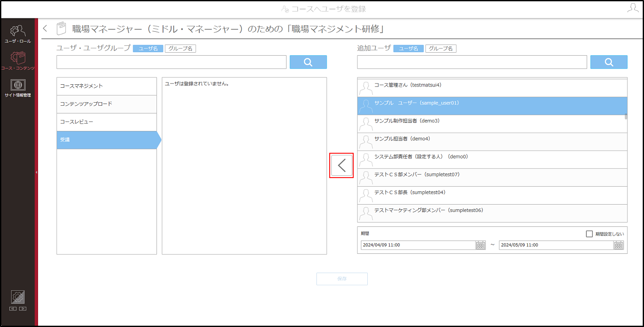Go back using the header back arrow
The width and height of the screenshot is (644, 327).
click(45, 29)
